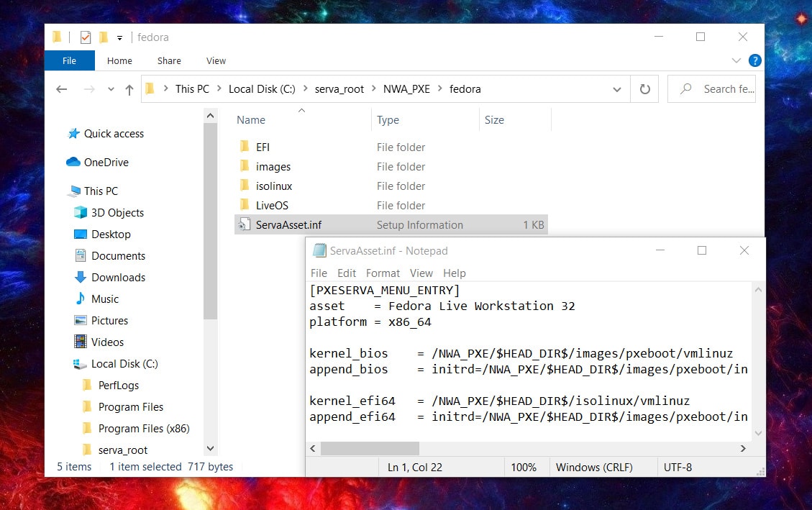Go up one folder level arrow

(x=129, y=90)
